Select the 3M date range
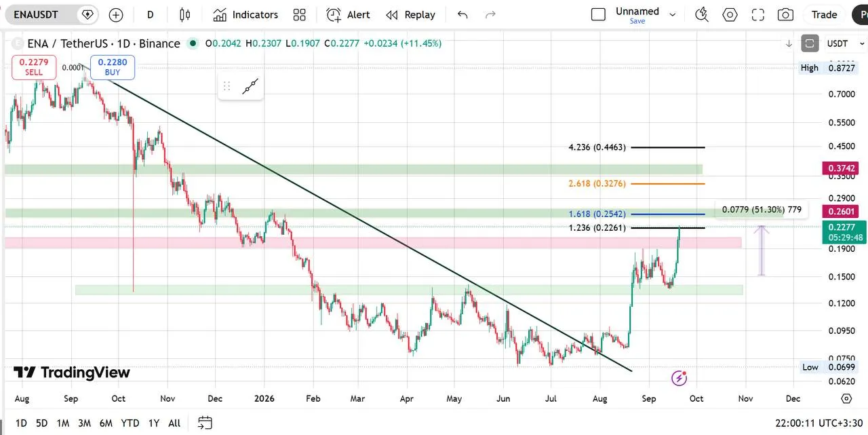This screenshot has width=868, height=435. pyautogui.click(x=84, y=423)
